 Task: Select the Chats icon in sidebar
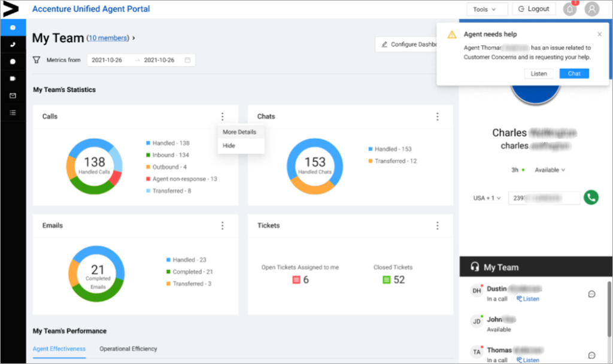(x=12, y=62)
